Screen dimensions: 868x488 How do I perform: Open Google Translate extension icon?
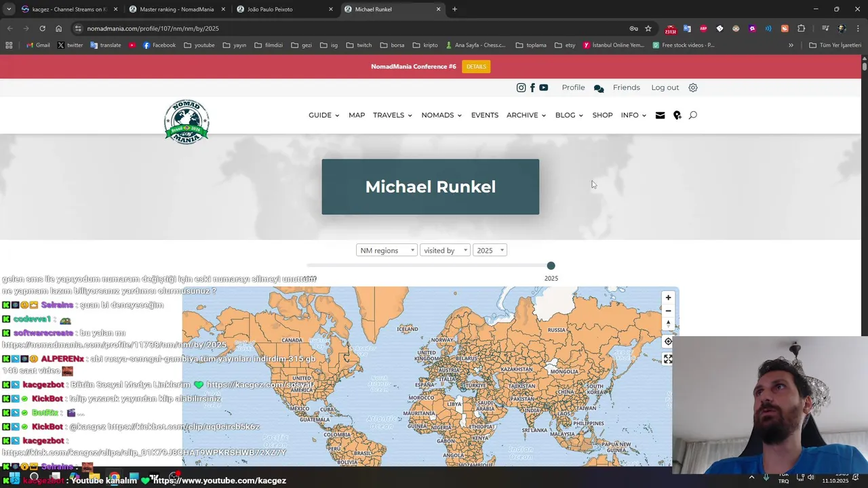pyautogui.click(x=687, y=28)
